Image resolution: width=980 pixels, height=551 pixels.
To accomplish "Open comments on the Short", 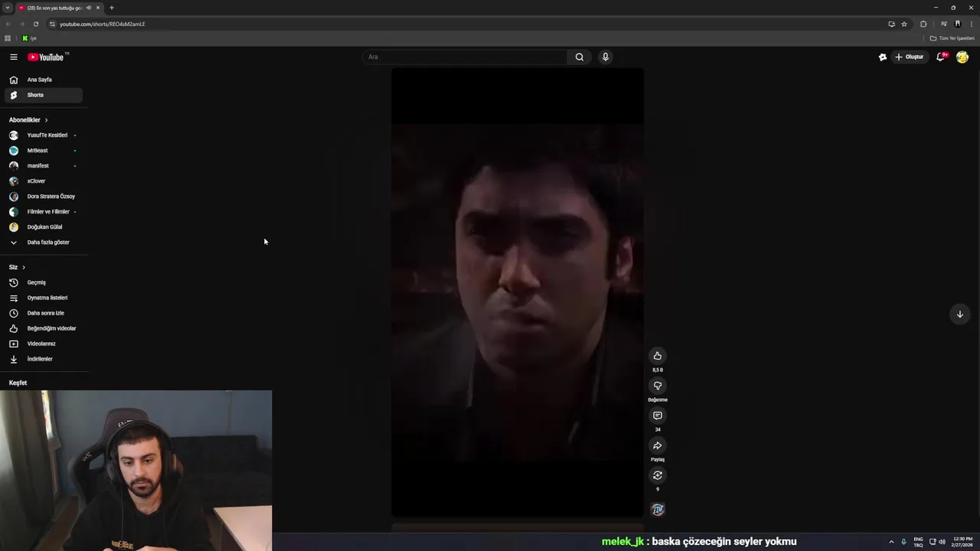I will point(657,415).
